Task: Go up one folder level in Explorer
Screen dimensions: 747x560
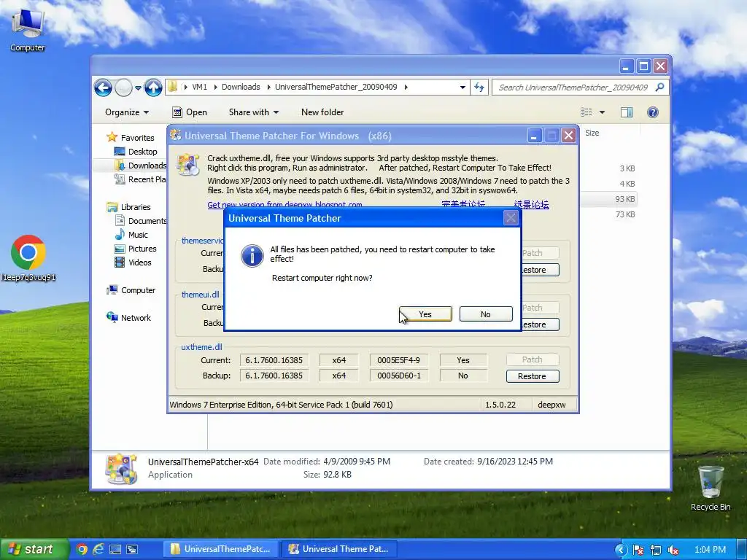Action: [x=153, y=87]
